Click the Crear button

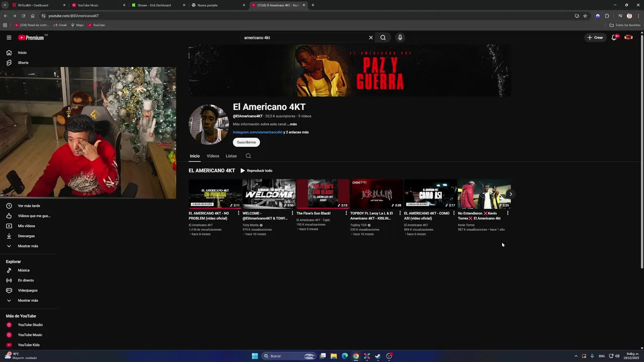[595, 38]
